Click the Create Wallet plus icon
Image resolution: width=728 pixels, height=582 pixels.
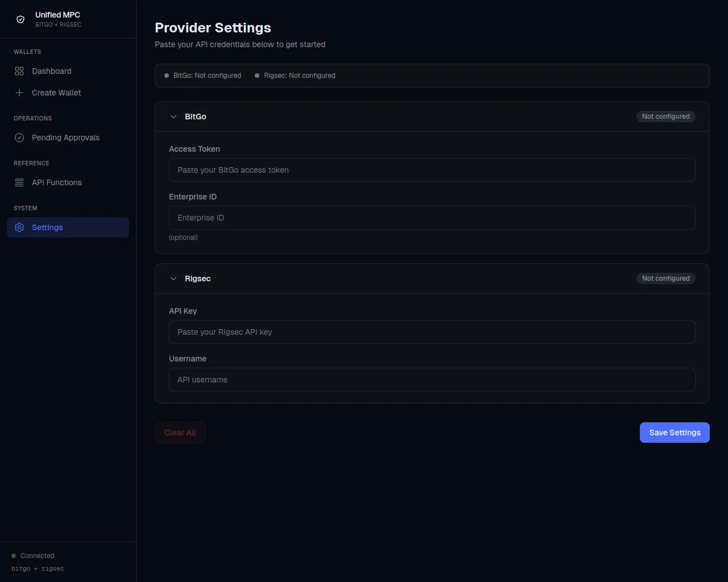(x=19, y=93)
